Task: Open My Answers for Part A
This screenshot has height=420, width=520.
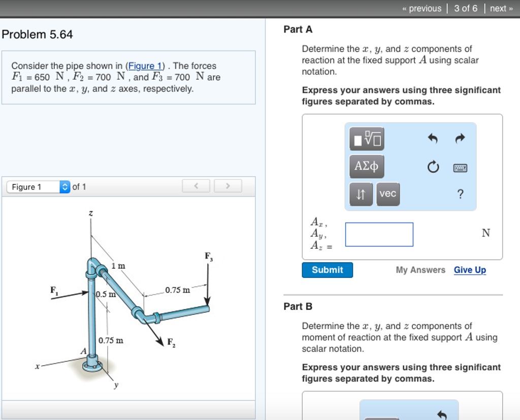Action: point(420,270)
